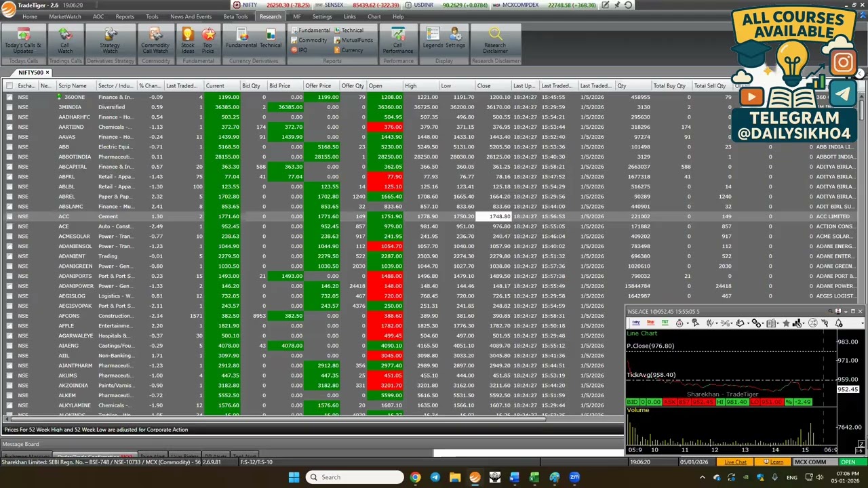868x488 pixels.
Task: View Stock Ideas
Action: [x=188, y=40]
